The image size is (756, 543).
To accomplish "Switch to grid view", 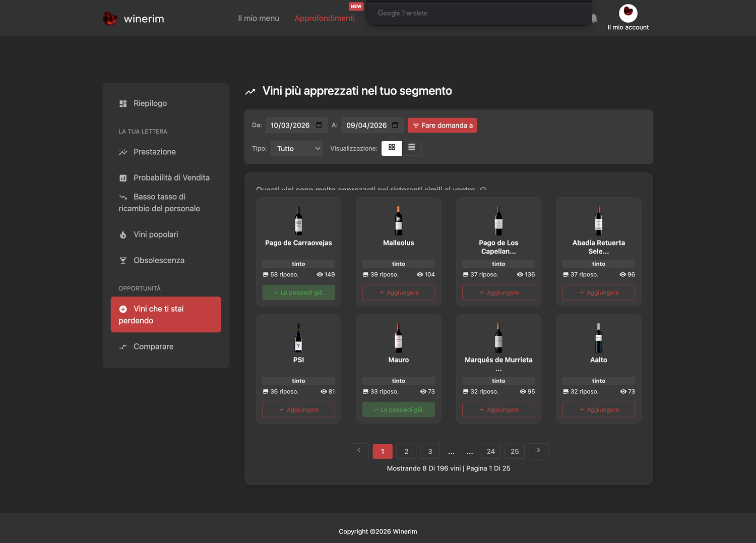I will click(x=392, y=148).
